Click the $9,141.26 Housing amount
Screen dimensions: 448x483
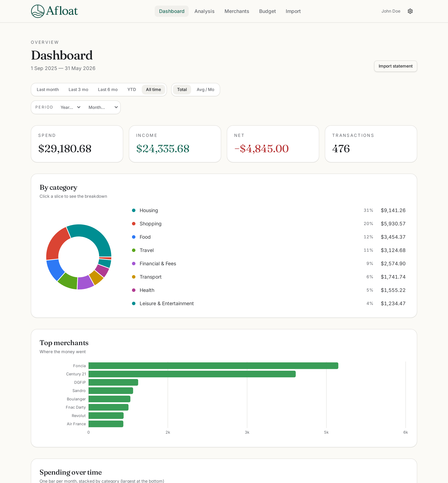[393, 211]
